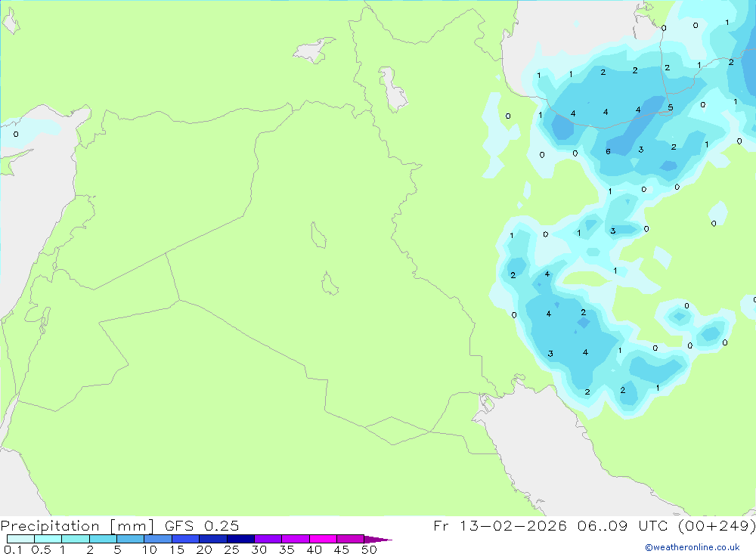Click the '20' legend scale label
The width and height of the screenshot is (756, 554).
click(x=204, y=549)
